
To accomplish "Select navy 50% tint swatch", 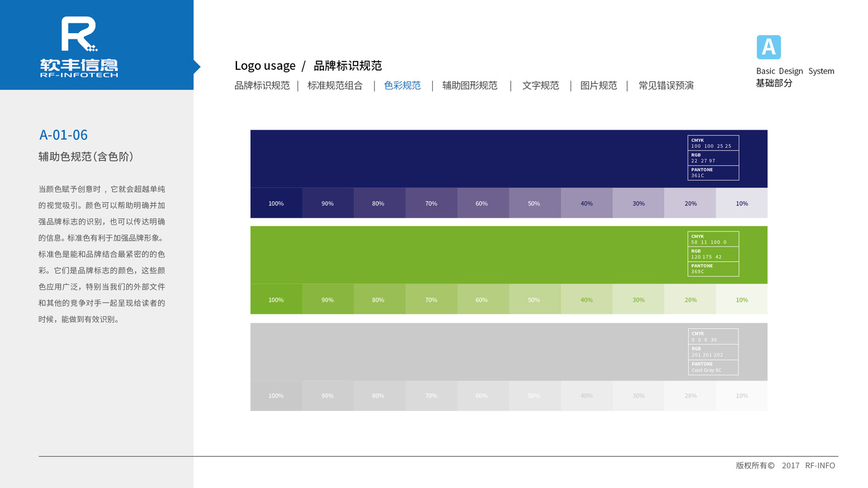I will click(535, 203).
